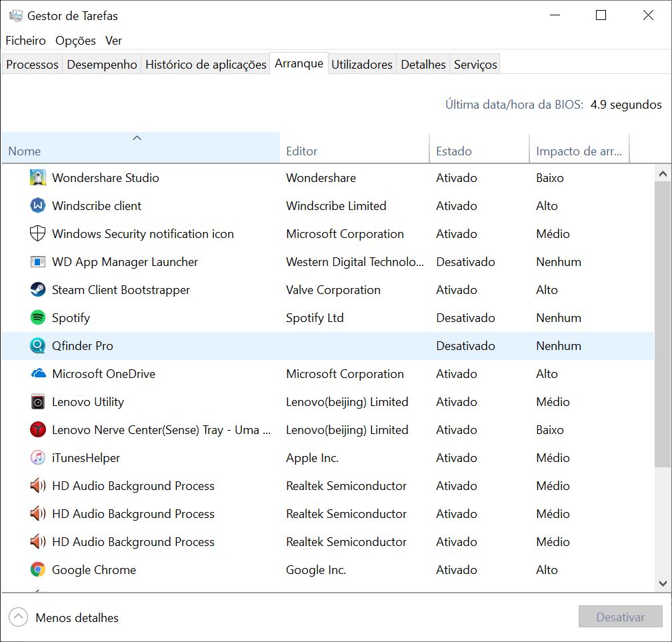Open the Detalhes tab
672x642 pixels.
(423, 64)
